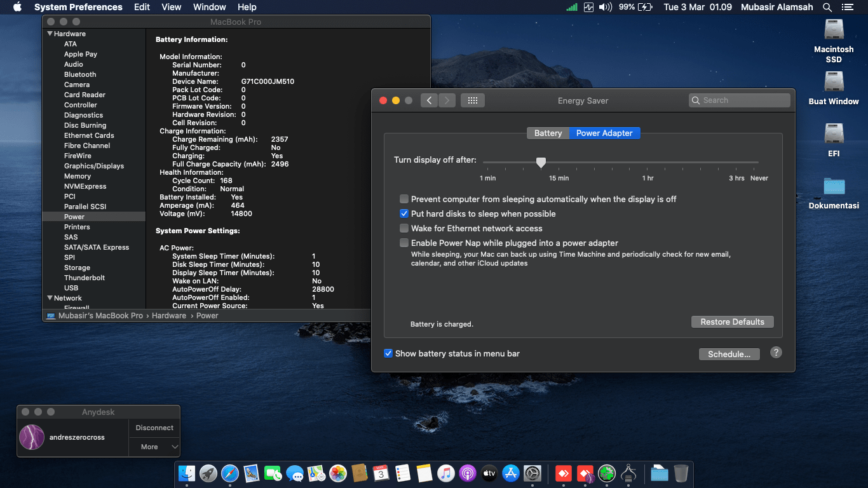This screenshot has height=488, width=868.
Task: Click System Preferences gear in Dock
Action: tap(532, 473)
